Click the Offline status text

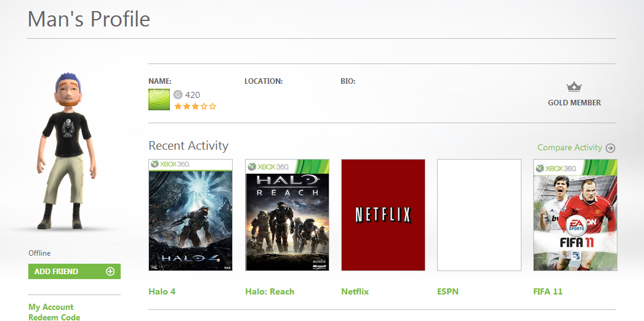[x=39, y=253]
